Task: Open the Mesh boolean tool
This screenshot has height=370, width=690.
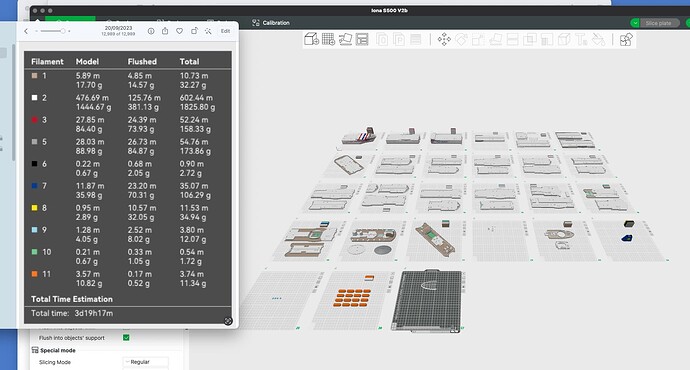Action: [530, 40]
